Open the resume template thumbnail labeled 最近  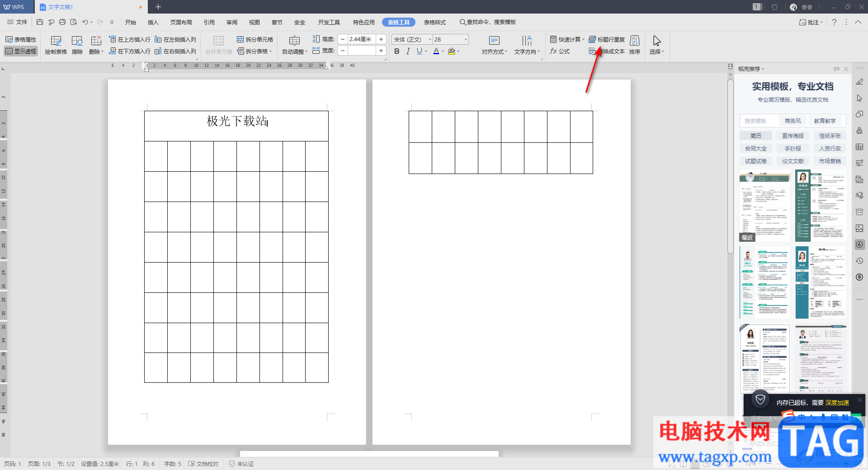pyautogui.click(x=764, y=206)
